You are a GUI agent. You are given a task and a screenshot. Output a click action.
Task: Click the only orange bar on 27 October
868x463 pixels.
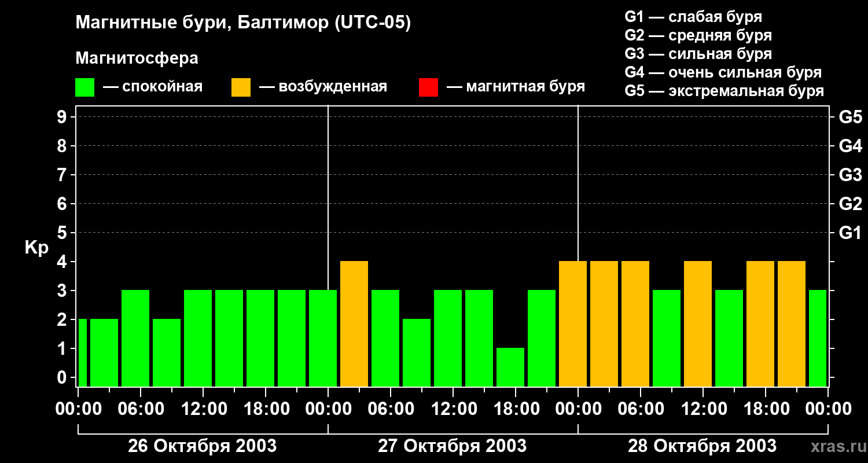pyautogui.click(x=354, y=324)
